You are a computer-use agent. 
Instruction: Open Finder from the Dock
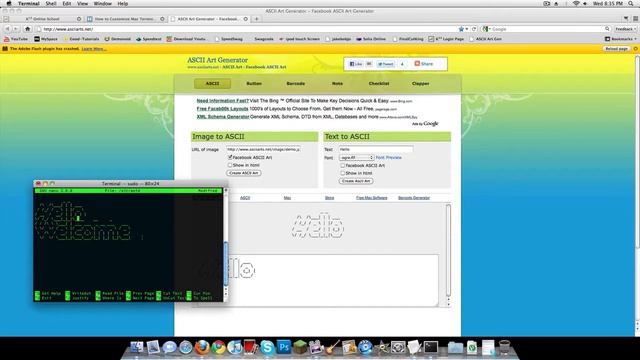(x=136, y=347)
